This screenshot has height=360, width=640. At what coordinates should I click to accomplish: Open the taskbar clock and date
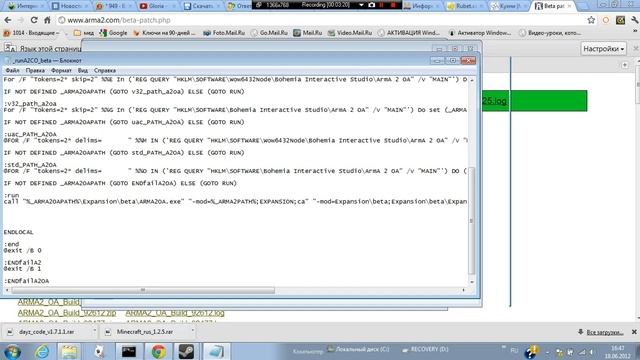pos(617,352)
